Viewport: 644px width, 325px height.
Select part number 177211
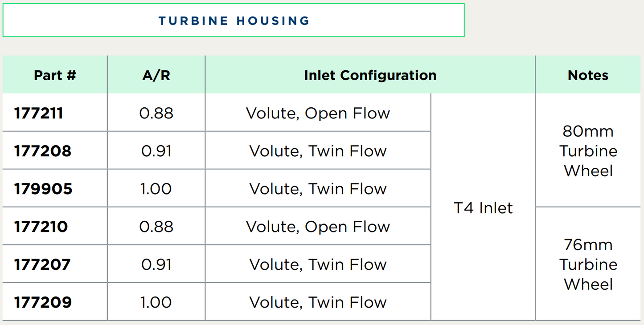tap(39, 113)
